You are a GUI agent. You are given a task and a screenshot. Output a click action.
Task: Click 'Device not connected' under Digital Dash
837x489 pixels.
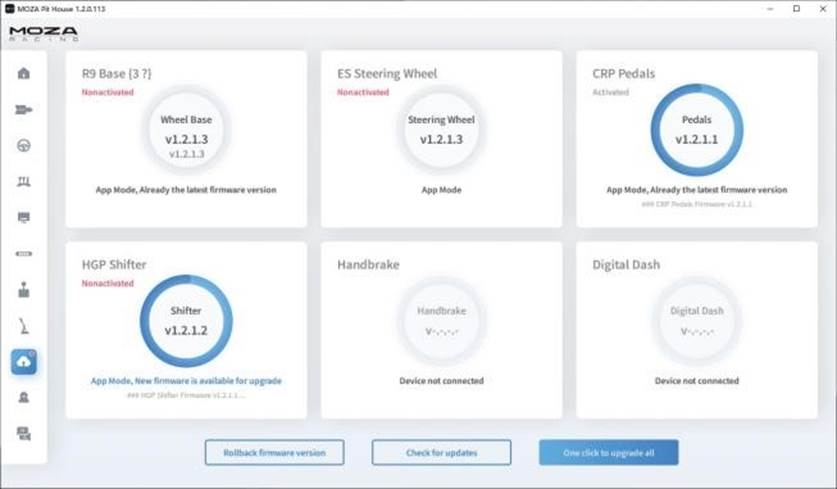coord(697,381)
